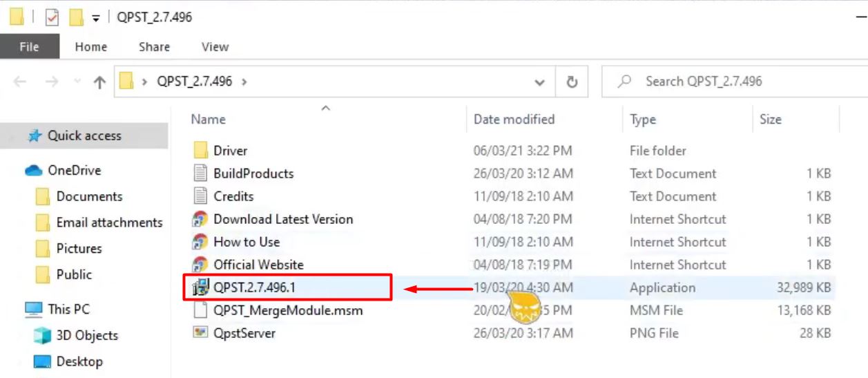Open the Customize Quick Access Toolbar dropdown

[96, 19]
